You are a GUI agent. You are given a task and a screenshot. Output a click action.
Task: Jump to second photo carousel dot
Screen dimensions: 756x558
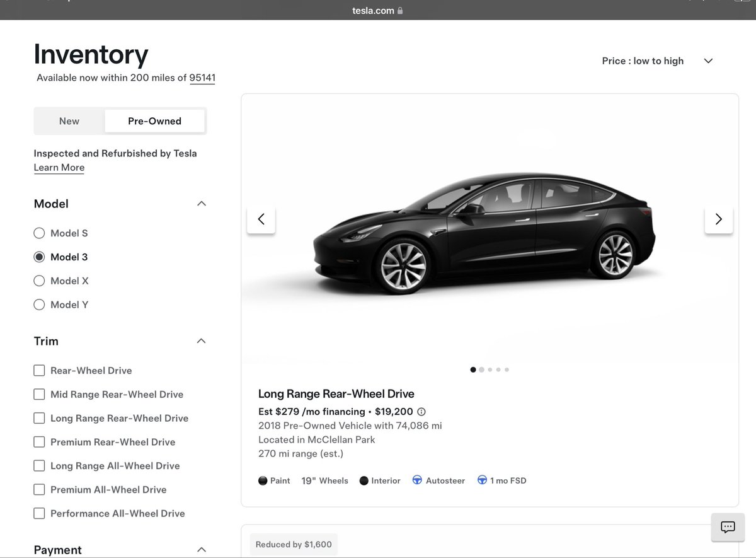click(x=481, y=370)
